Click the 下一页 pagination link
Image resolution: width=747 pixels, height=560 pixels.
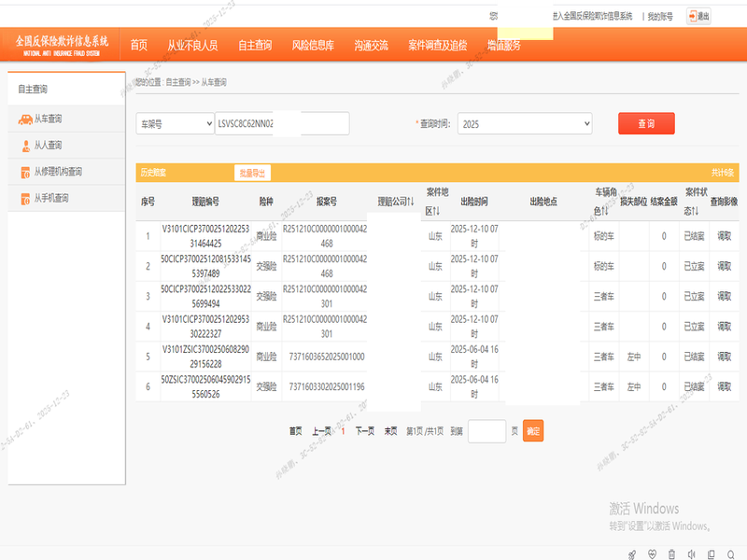pyautogui.click(x=364, y=431)
